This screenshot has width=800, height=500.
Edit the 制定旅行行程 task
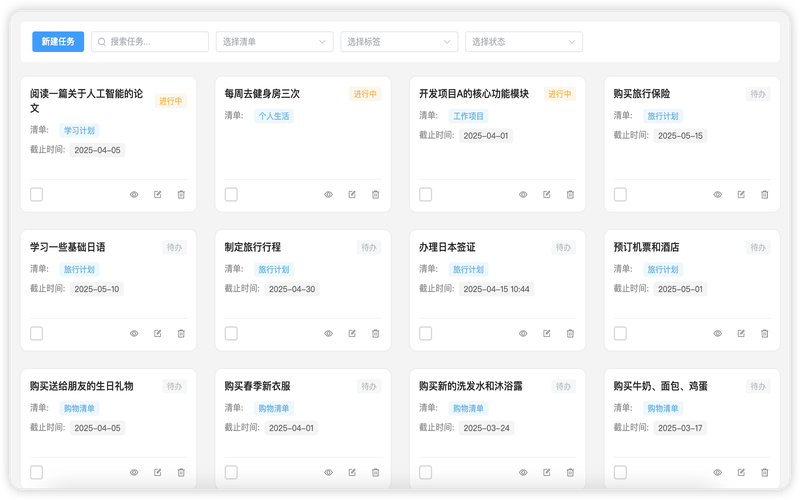352,334
